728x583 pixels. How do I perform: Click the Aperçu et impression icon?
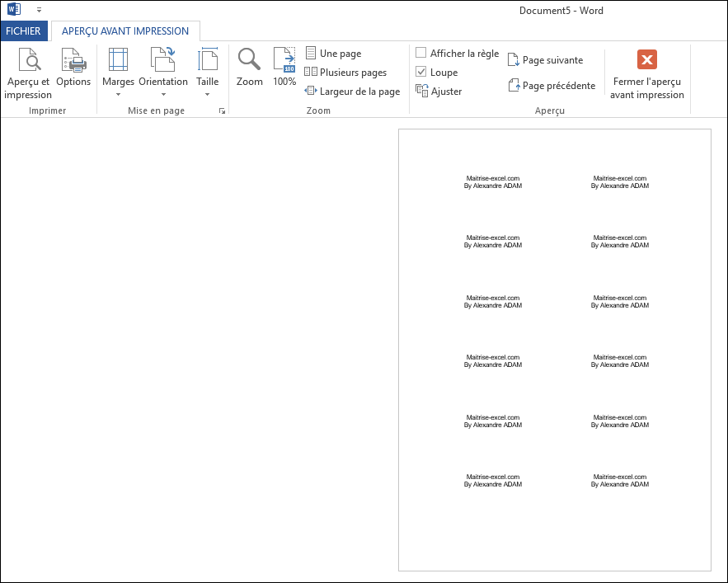29,59
